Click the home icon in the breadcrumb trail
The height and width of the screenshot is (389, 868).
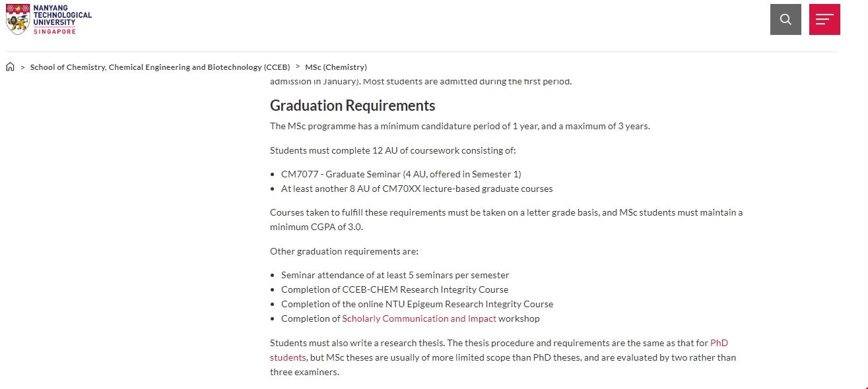[x=9, y=67]
